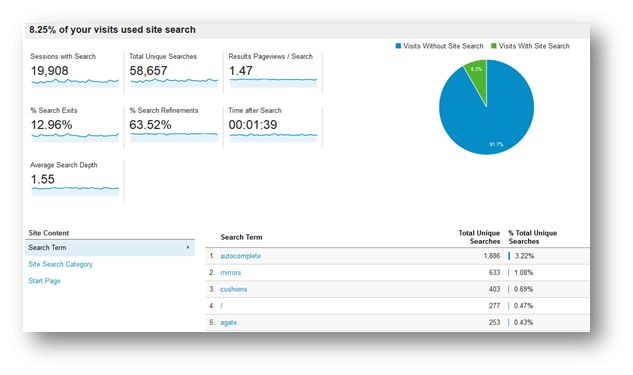Click the Visits With Site Search legend label
633x375 pixels.
pyautogui.click(x=534, y=46)
